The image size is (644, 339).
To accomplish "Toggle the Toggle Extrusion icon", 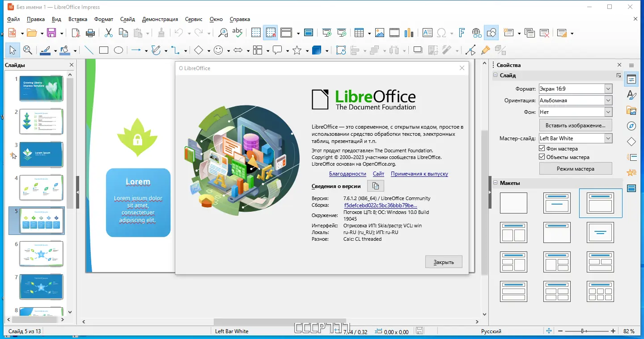I will [500, 50].
